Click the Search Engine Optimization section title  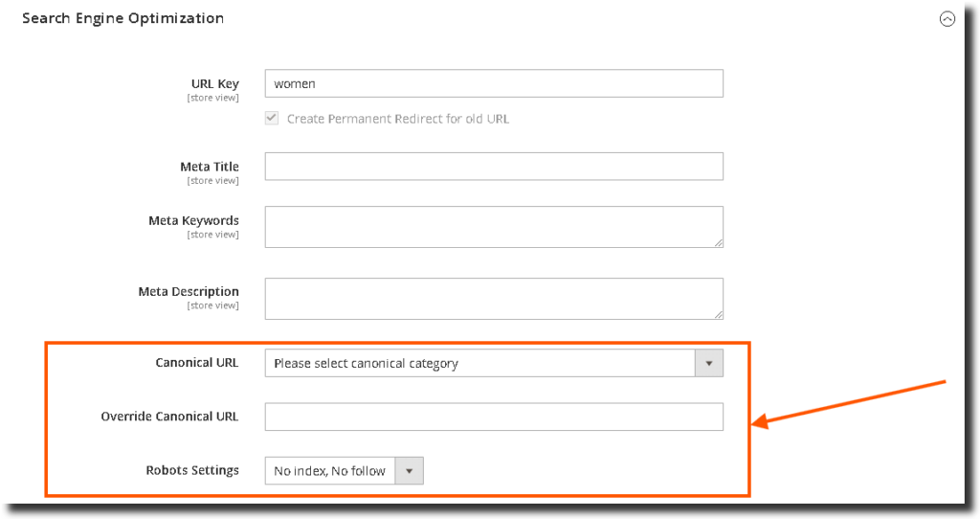122,18
